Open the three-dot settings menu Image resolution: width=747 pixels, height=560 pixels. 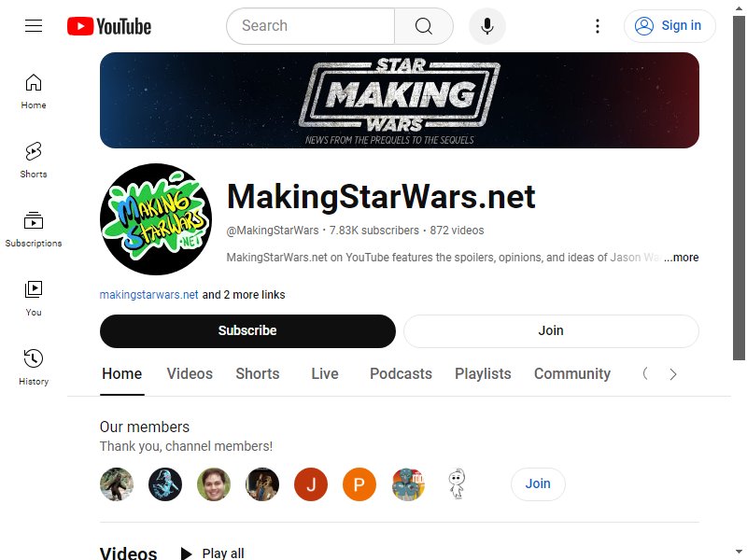(598, 26)
